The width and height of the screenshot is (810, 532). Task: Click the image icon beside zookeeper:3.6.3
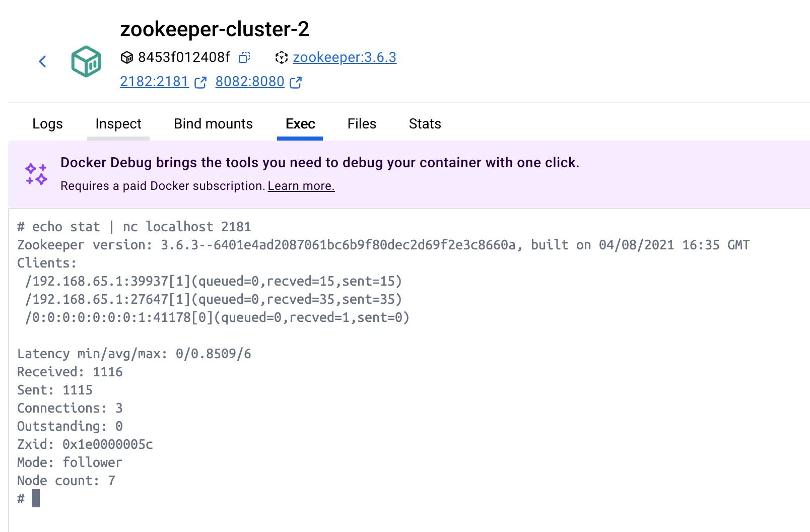pyautogui.click(x=282, y=57)
